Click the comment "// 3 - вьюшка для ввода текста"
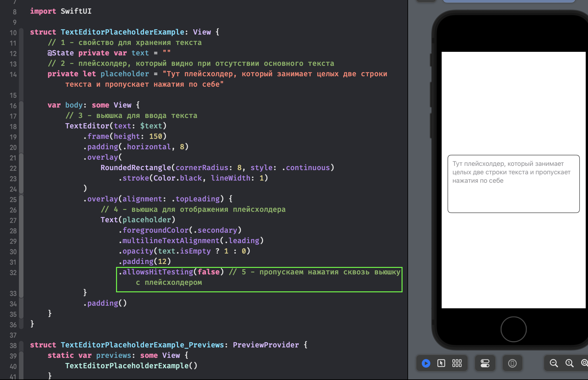 pyautogui.click(x=131, y=115)
